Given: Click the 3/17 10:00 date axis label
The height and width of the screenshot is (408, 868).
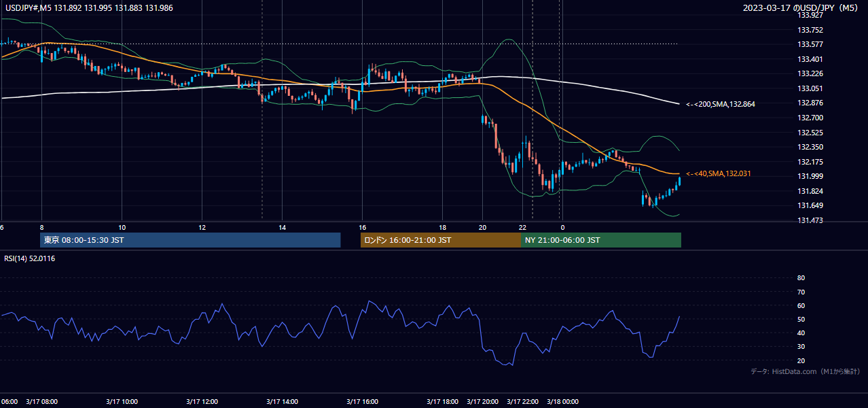Looking at the screenshot, I should pyautogui.click(x=122, y=402).
